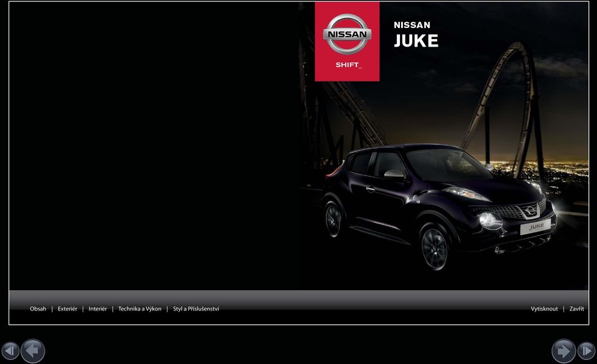Viewport: 597px width, 364px height.
Task: Click the previous page left arrow
Action: coord(33,351)
